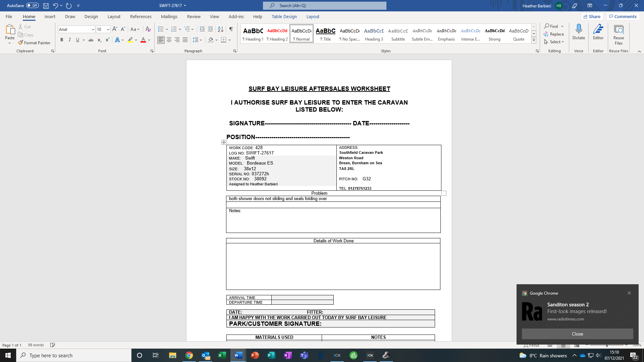Open the font size dropdown
The image size is (644, 362).
[108, 29]
